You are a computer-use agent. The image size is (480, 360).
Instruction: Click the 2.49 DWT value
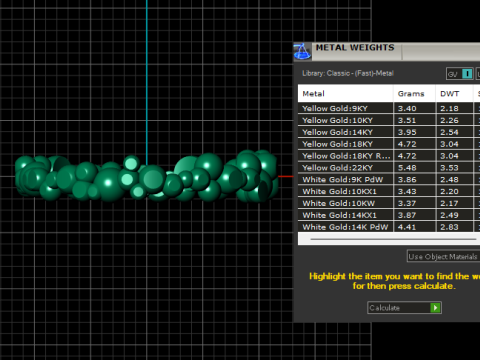pyautogui.click(x=449, y=215)
